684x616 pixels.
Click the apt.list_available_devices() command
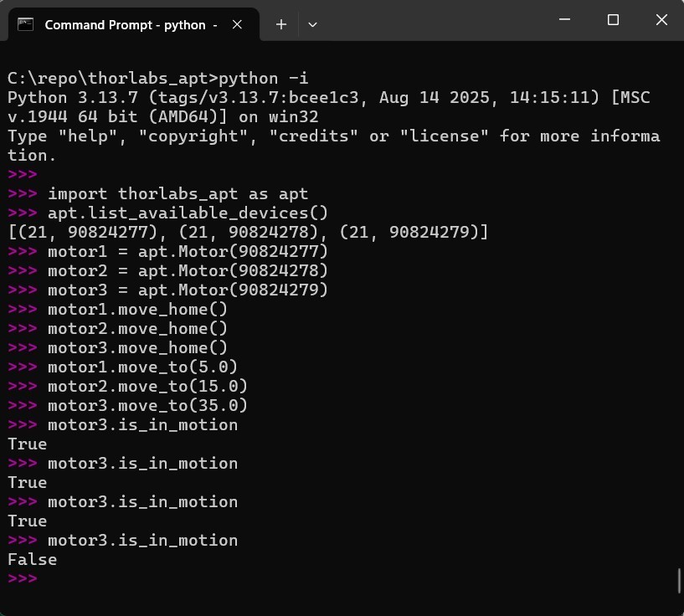click(188, 213)
